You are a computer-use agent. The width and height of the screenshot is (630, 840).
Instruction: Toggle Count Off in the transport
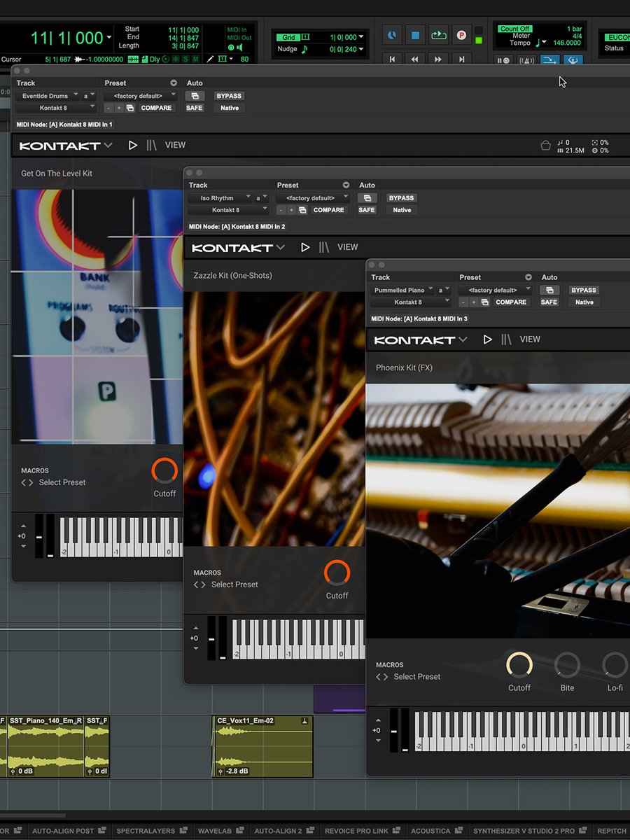point(514,29)
